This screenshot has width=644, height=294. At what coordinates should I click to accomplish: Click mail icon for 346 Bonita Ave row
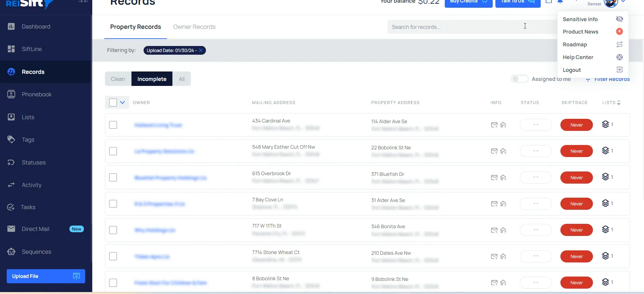click(x=494, y=230)
